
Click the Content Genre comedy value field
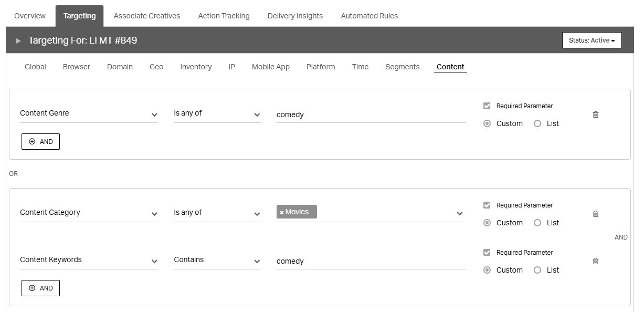click(371, 115)
